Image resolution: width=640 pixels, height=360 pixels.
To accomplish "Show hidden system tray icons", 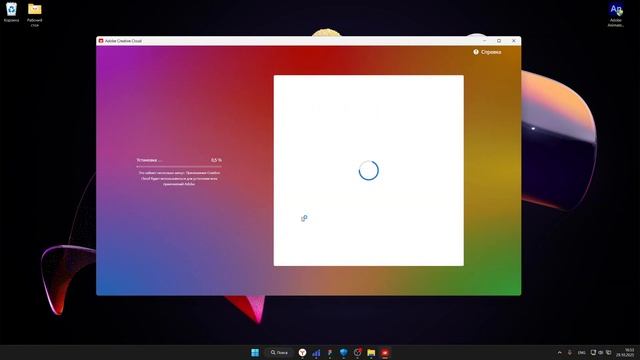I will [x=560, y=352].
